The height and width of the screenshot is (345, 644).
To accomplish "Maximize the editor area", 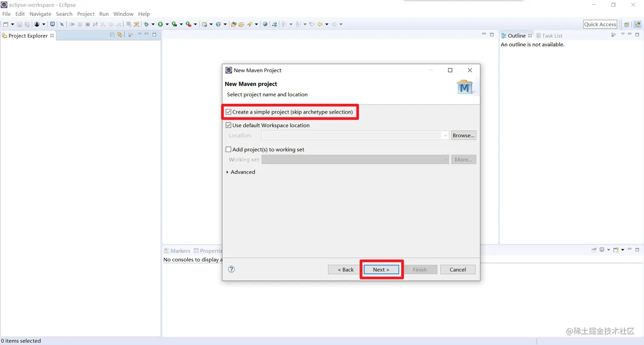I will click(x=492, y=34).
